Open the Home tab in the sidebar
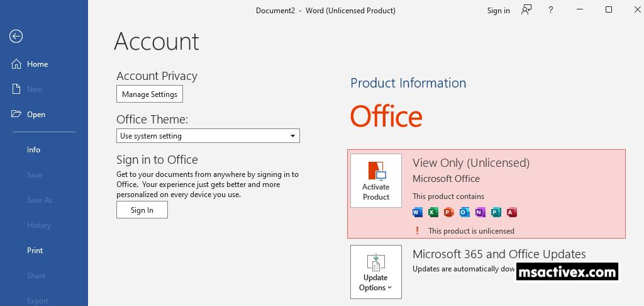Image resolution: width=644 pixels, height=306 pixels. [x=37, y=64]
